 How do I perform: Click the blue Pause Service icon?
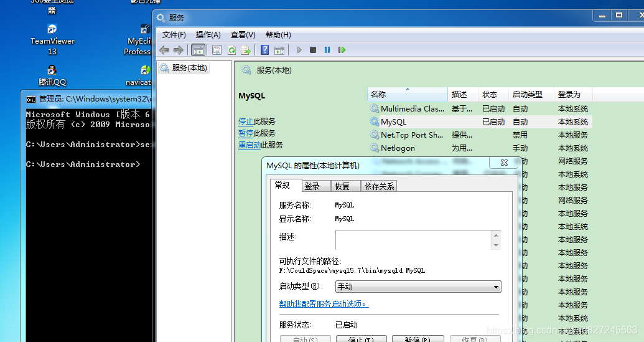[327, 50]
